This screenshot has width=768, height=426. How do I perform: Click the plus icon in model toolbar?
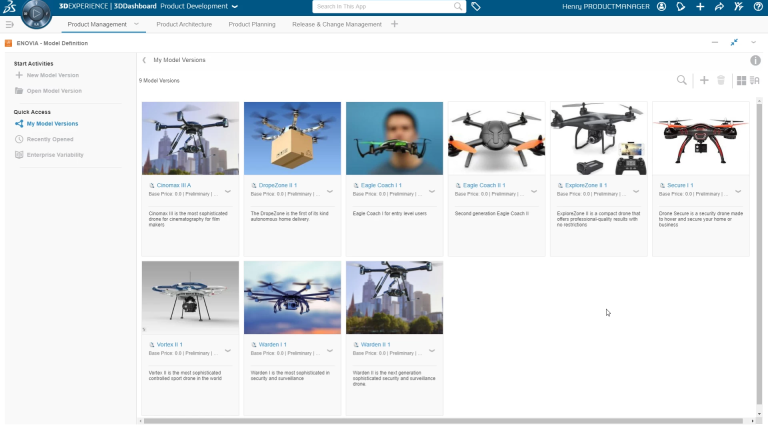pos(704,80)
